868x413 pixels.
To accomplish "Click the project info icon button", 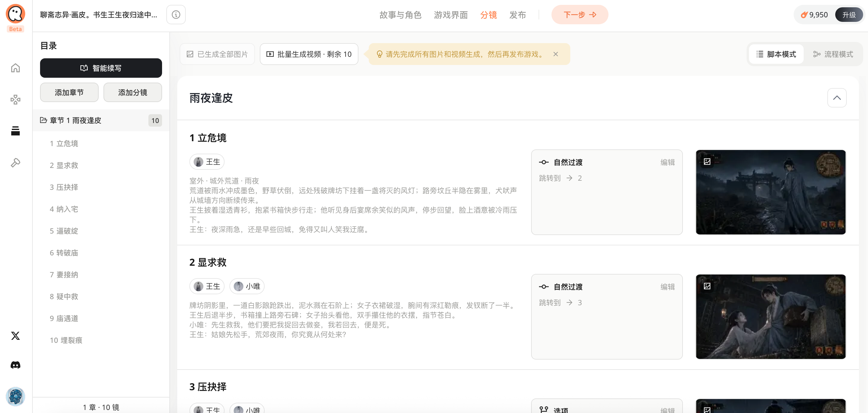I will pyautogui.click(x=176, y=15).
